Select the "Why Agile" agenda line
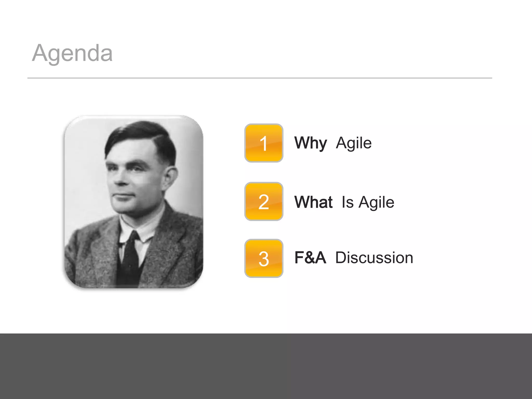This screenshot has height=399, width=532. point(333,143)
